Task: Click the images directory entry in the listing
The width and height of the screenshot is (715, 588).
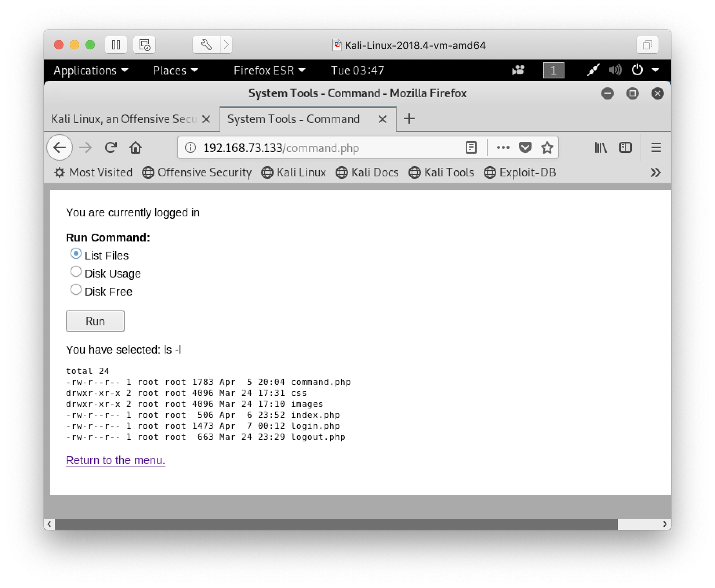Action: (x=195, y=404)
